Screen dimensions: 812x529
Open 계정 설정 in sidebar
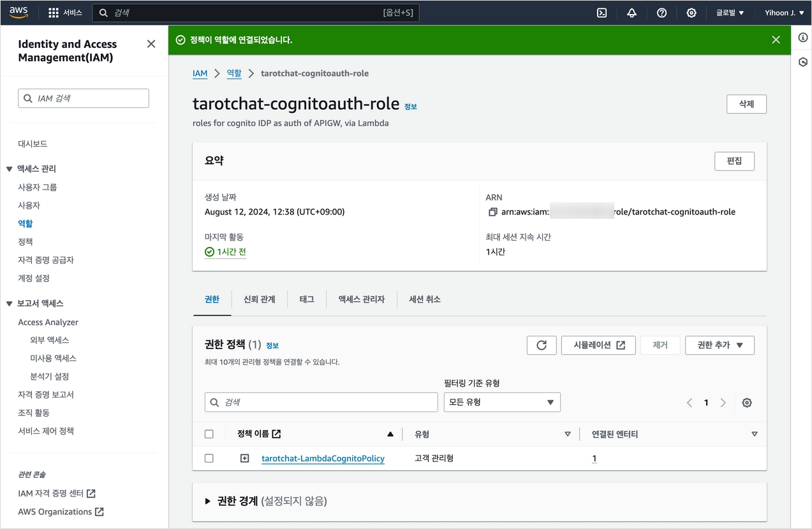pos(34,278)
